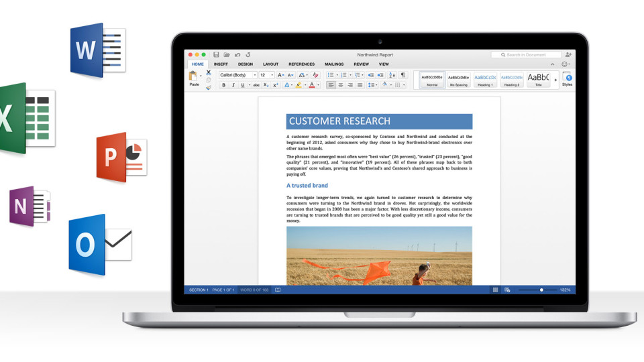Open the focus reading book icon in status bar

pyautogui.click(x=278, y=290)
